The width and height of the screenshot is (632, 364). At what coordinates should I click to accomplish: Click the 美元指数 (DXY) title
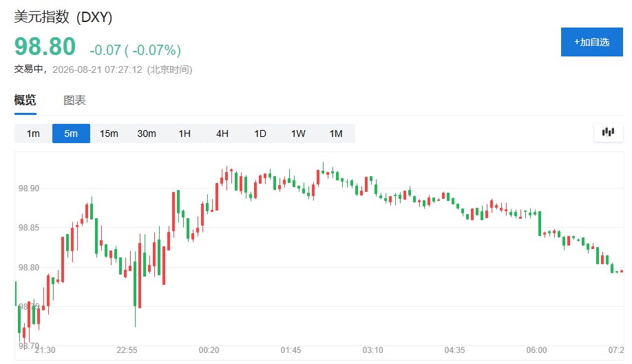(x=63, y=17)
